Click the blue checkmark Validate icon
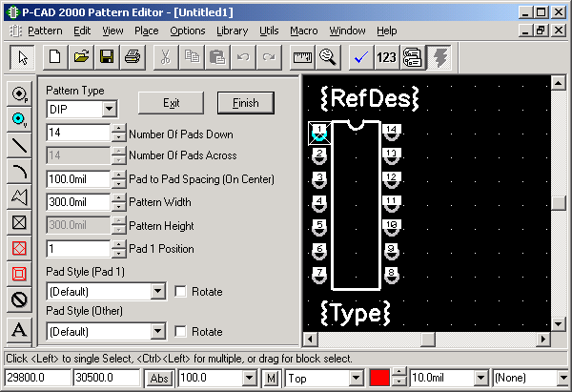 click(x=361, y=57)
